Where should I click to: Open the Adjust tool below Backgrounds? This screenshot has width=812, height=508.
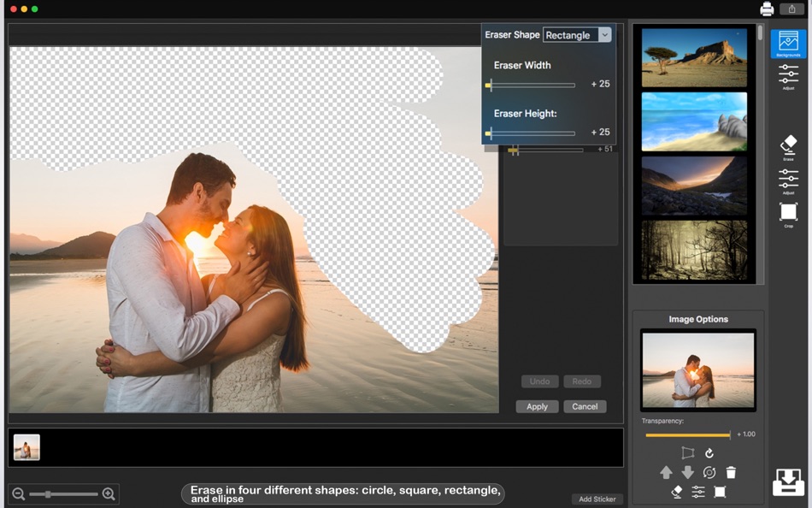pyautogui.click(x=788, y=77)
